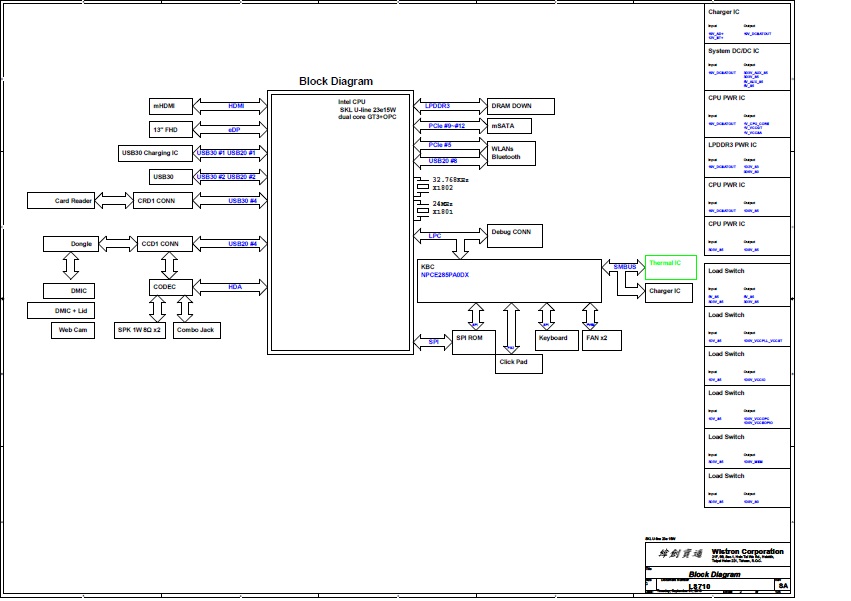Click the blue LPDDR3 bus label
851x601 pixels.
[436, 105]
